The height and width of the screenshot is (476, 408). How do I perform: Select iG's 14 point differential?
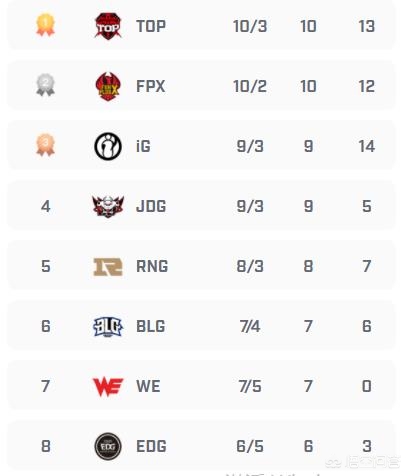click(367, 146)
